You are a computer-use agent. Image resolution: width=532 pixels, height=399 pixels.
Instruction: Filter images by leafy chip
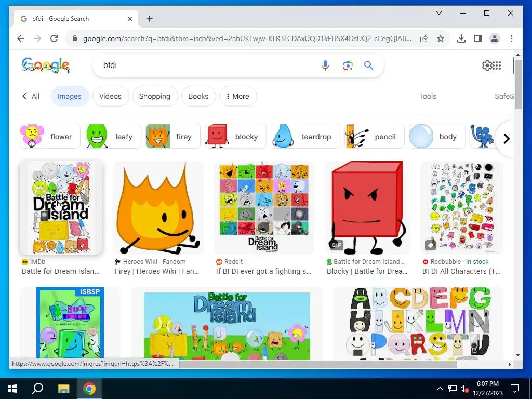pyautogui.click(x=113, y=137)
